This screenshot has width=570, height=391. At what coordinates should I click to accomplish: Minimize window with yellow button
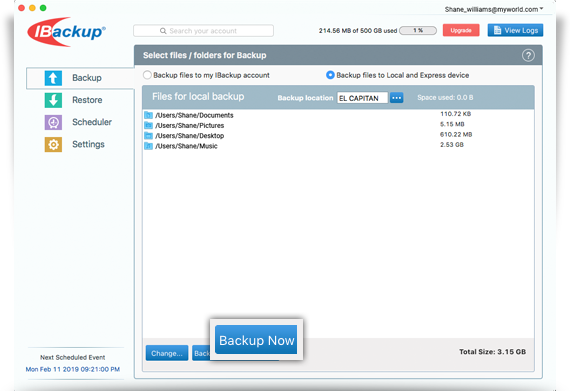point(32,8)
